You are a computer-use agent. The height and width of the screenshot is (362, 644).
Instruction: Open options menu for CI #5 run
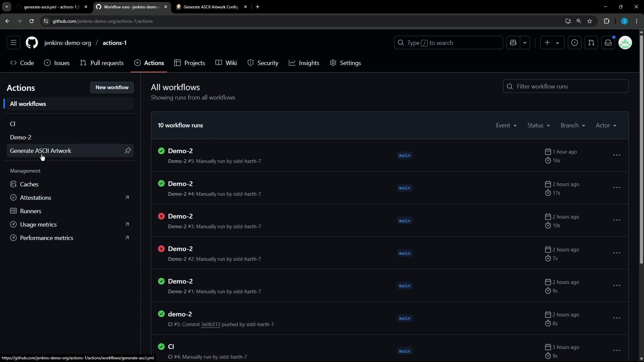pos(617,318)
